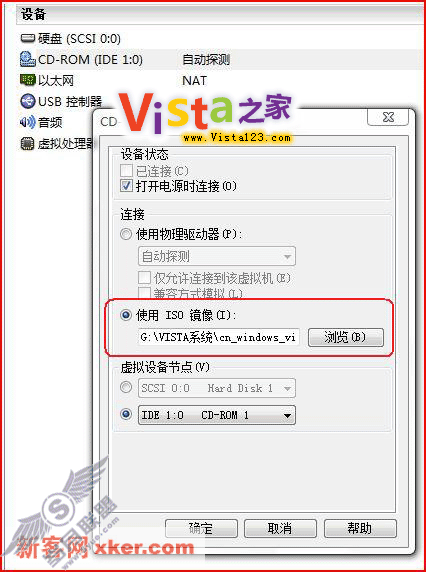Check 仅允许连接到该虚拟机 option
The image size is (426, 572).
pos(144,278)
